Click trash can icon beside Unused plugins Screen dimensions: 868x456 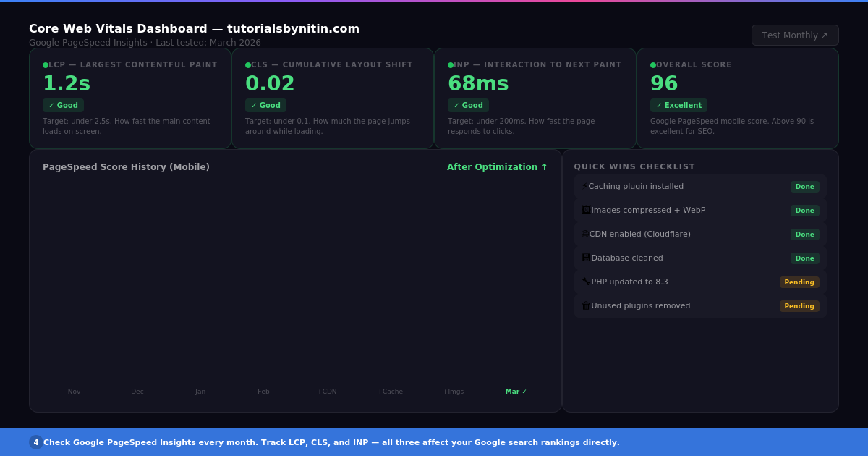(586, 305)
